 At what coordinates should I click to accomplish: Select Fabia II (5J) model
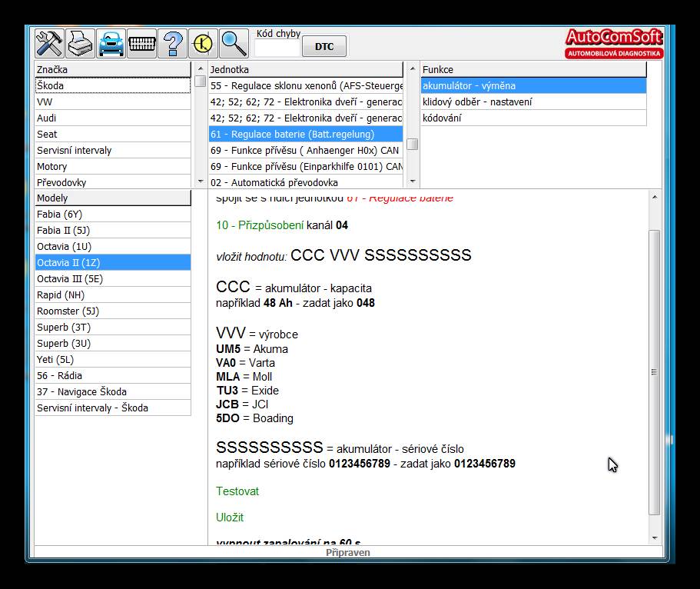(113, 230)
